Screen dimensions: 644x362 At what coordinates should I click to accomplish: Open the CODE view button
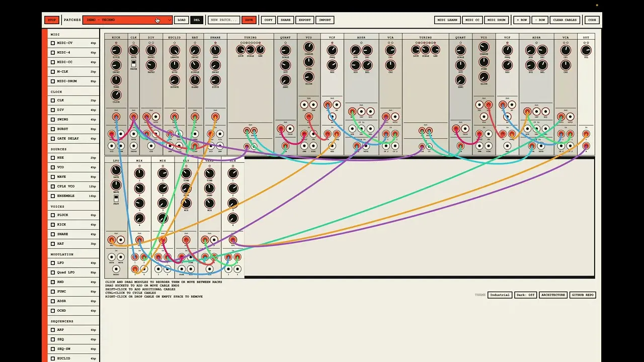pos(592,20)
